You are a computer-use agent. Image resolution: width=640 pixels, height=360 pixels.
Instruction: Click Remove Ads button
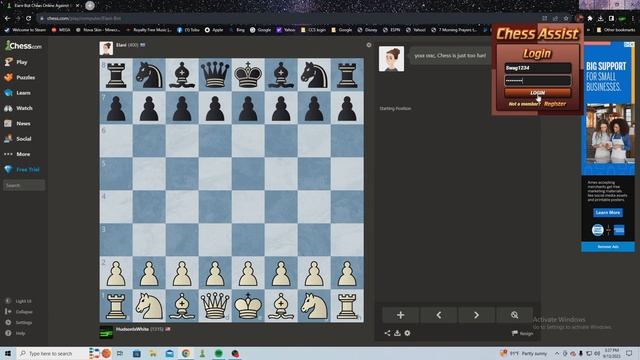pyautogui.click(x=608, y=247)
